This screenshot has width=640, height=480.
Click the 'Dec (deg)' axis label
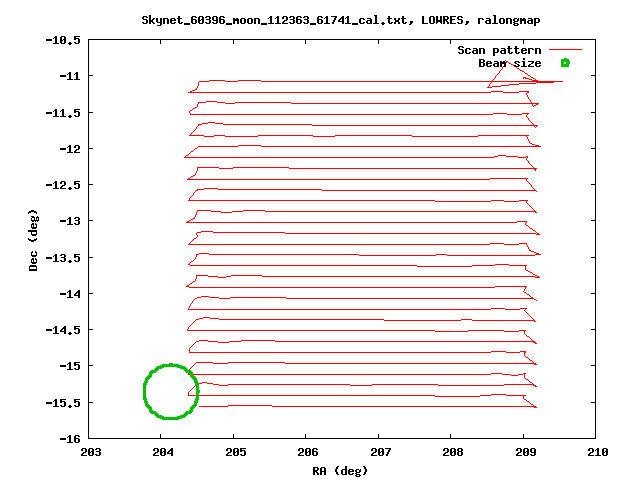pyautogui.click(x=33, y=240)
